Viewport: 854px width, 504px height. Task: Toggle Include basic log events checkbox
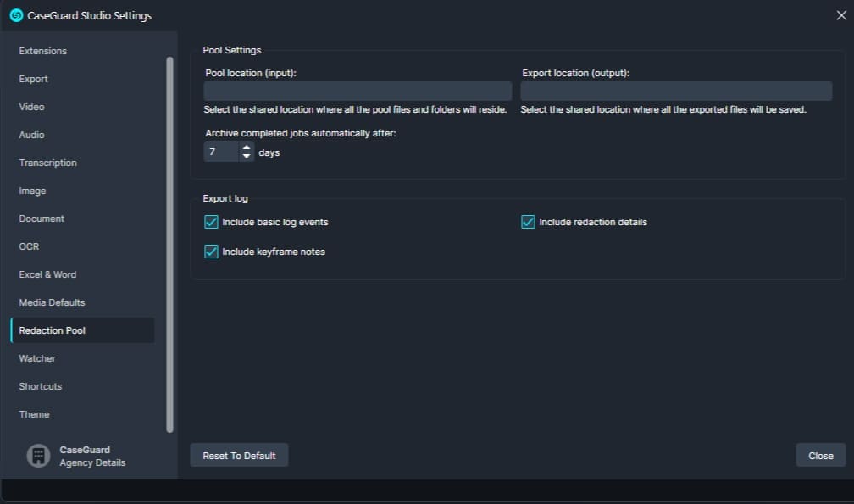click(212, 222)
